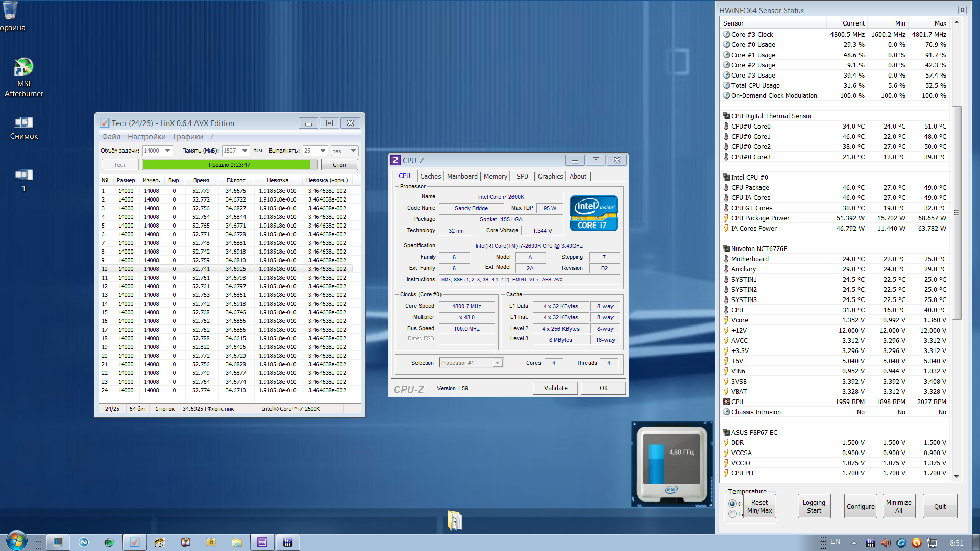Click the Windows Start orb

(16, 541)
